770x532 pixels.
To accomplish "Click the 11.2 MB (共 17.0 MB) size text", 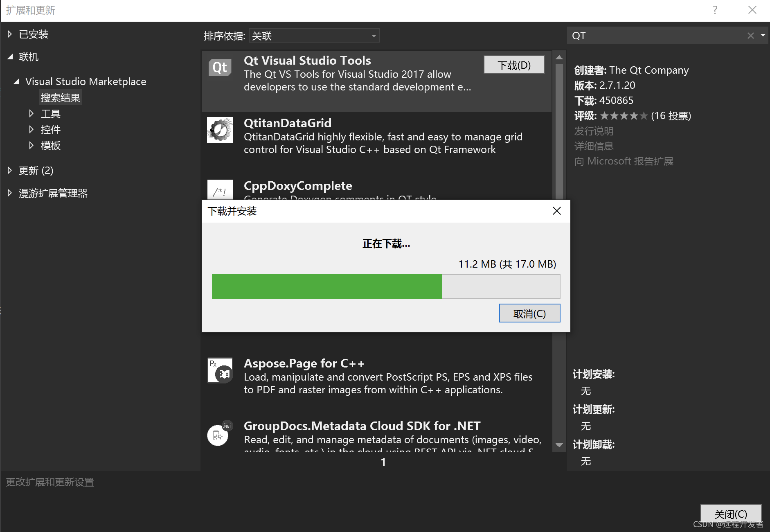I will tap(507, 264).
